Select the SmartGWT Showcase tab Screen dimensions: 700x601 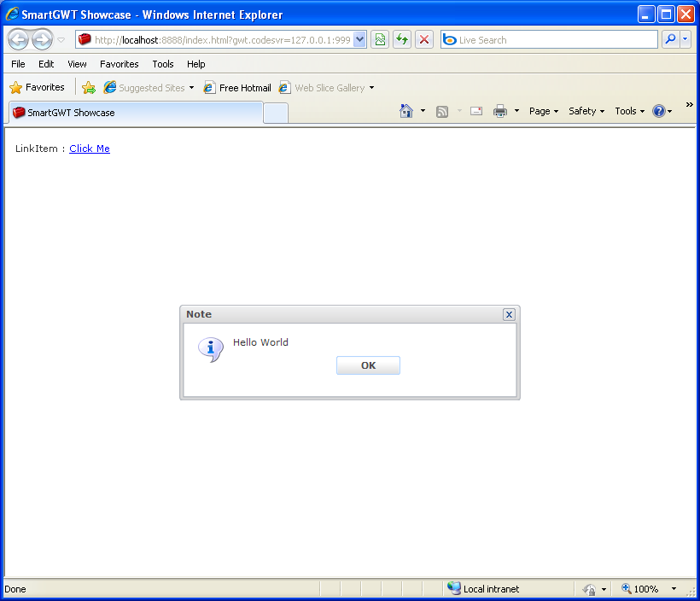(x=135, y=113)
